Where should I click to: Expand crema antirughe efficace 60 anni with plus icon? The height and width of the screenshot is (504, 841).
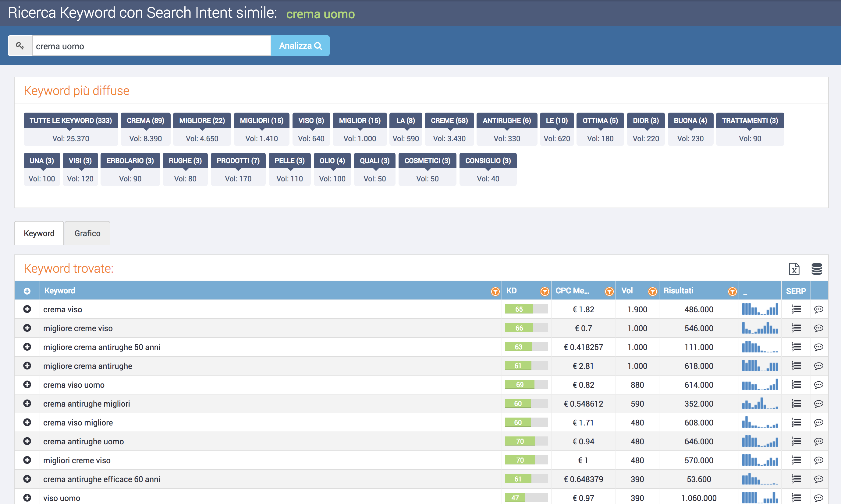pos(27,479)
